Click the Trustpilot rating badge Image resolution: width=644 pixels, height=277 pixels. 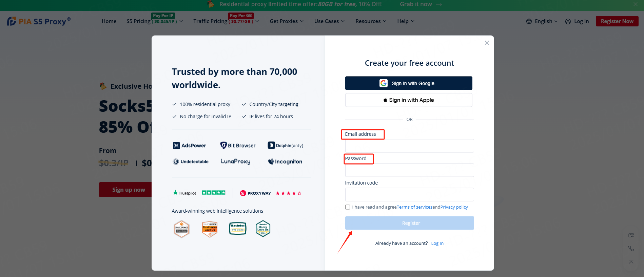(199, 193)
